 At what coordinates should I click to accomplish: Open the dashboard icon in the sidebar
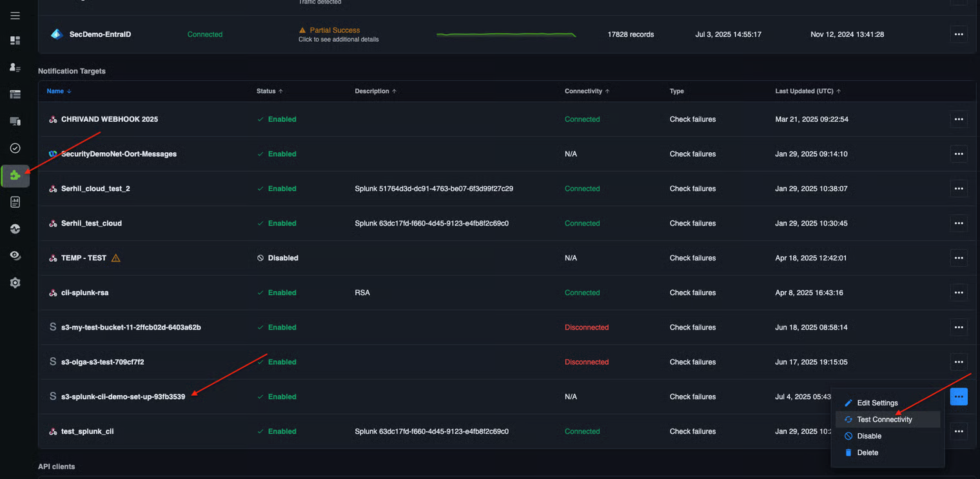pos(15,41)
